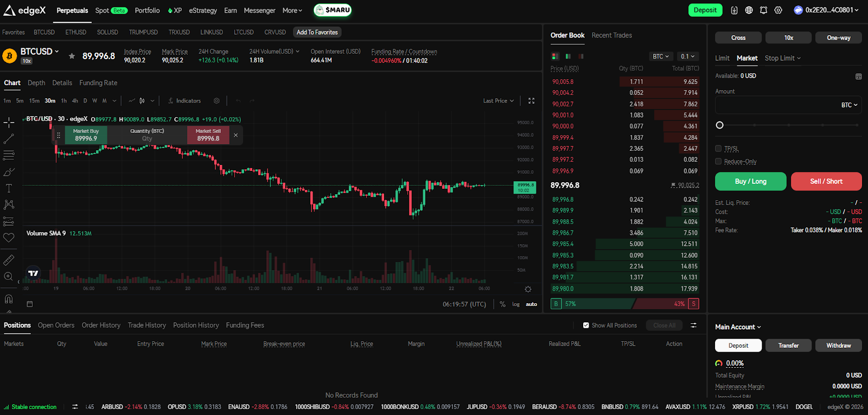The image size is (868, 415).
Task: Open the settings gear in top header
Action: (x=778, y=10)
